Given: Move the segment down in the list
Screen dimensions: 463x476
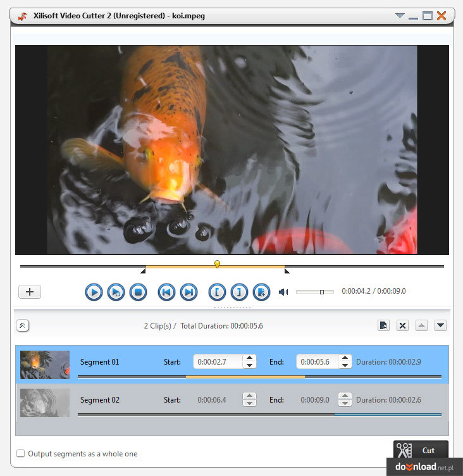Looking at the screenshot, I should [441, 325].
